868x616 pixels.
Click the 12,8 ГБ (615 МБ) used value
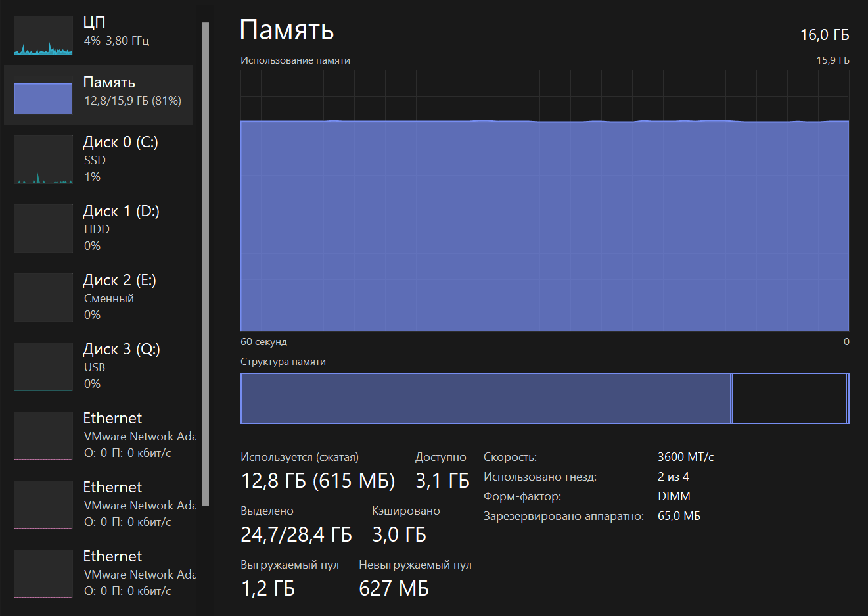point(318,481)
